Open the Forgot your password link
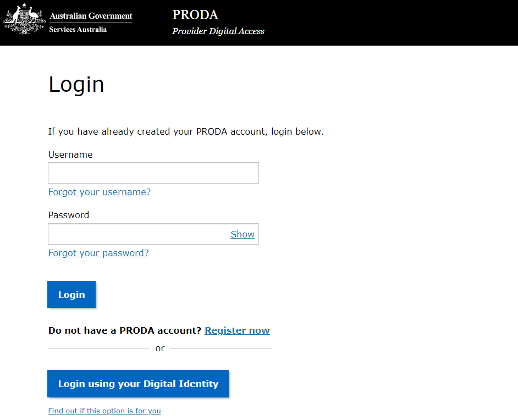 pyautogui.click(x=98, y=253)
